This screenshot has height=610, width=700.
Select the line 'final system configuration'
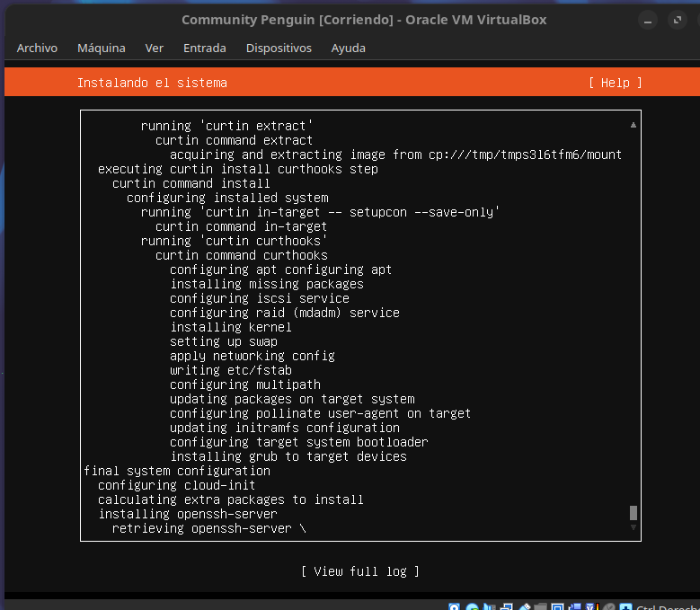click(177, 471)
